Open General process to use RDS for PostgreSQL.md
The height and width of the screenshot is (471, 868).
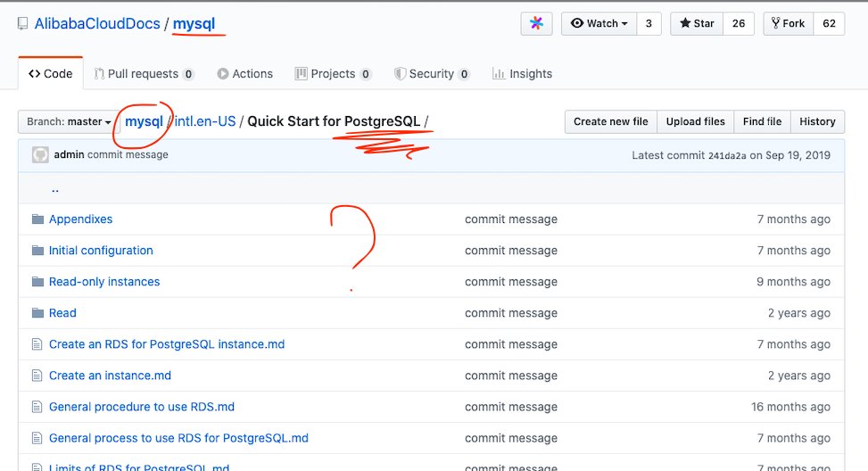tap(178, 438)
